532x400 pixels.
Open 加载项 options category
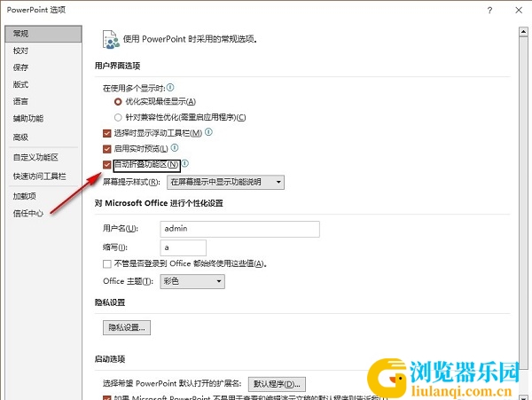tap(43, 196)
